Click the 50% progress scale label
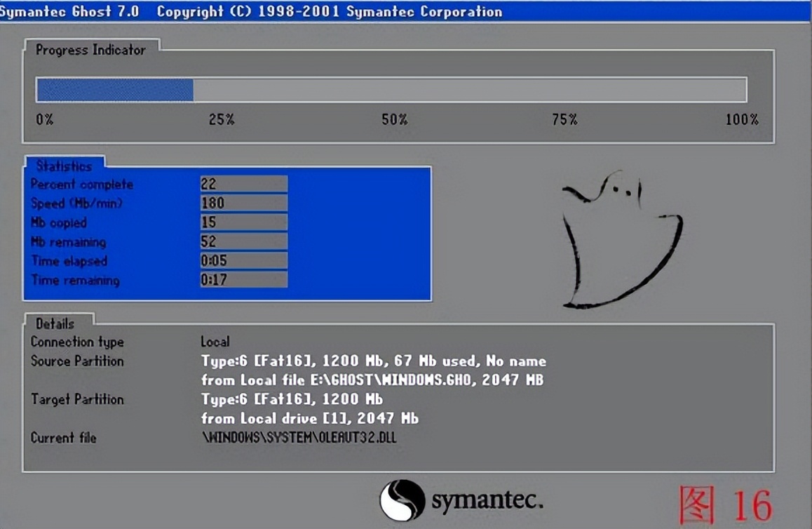The height and width of the screenshot is (529, 812). 395,120
